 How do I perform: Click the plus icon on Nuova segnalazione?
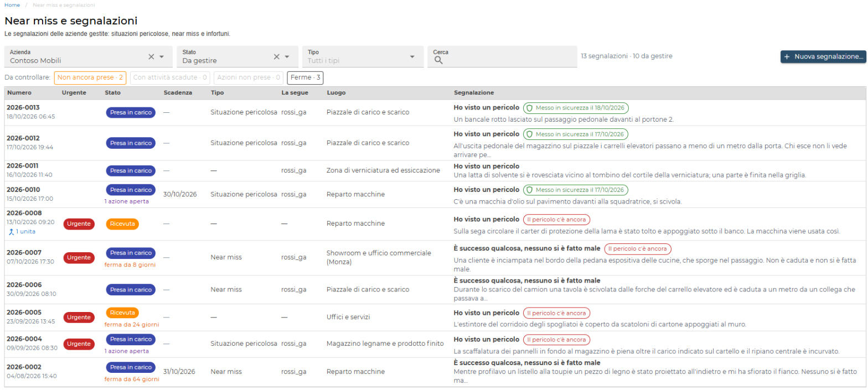point(787,56)
